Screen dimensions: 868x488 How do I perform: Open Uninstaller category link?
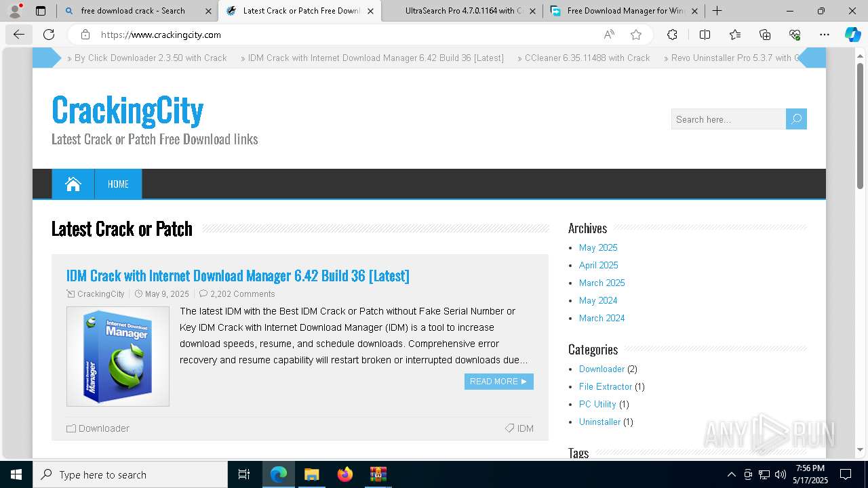599,422
